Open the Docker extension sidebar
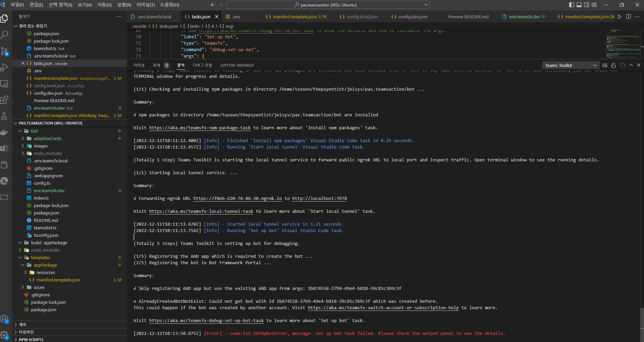Image resolution: width=644 pixels, height=342 pixels. click(x=5, y=132)
